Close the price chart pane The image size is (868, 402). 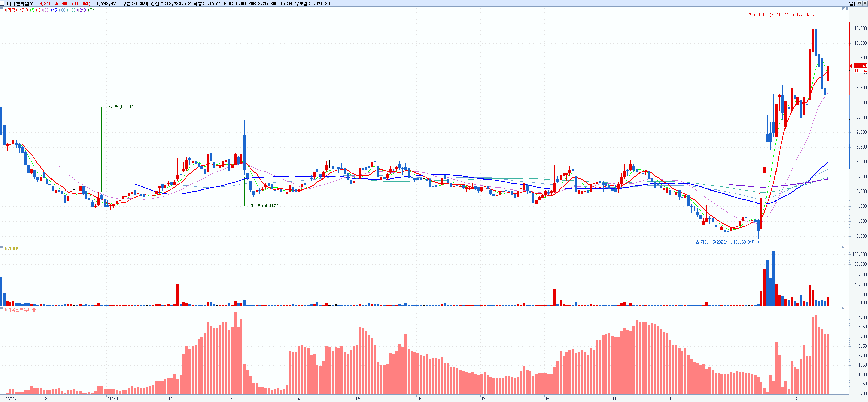tap(847, 9)
